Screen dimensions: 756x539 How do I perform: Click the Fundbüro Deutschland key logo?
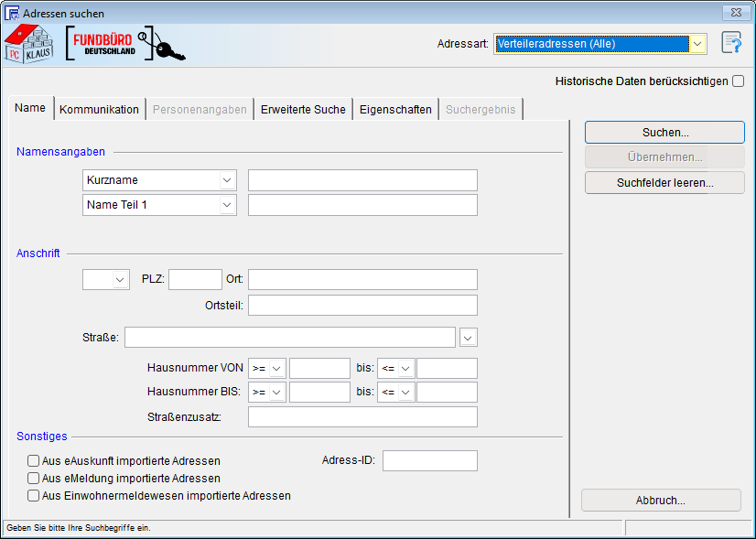(126, 45)
